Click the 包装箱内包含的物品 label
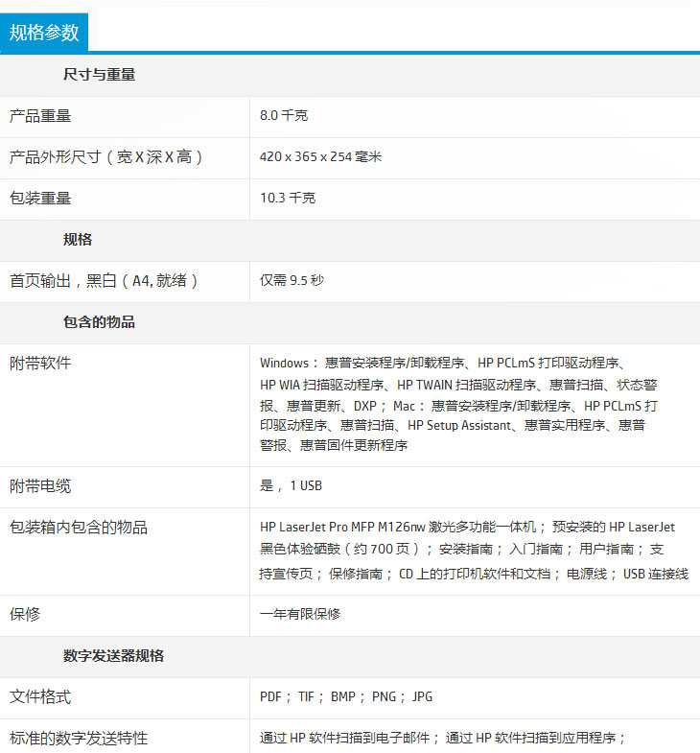700x753 pixels. point(79,528)
